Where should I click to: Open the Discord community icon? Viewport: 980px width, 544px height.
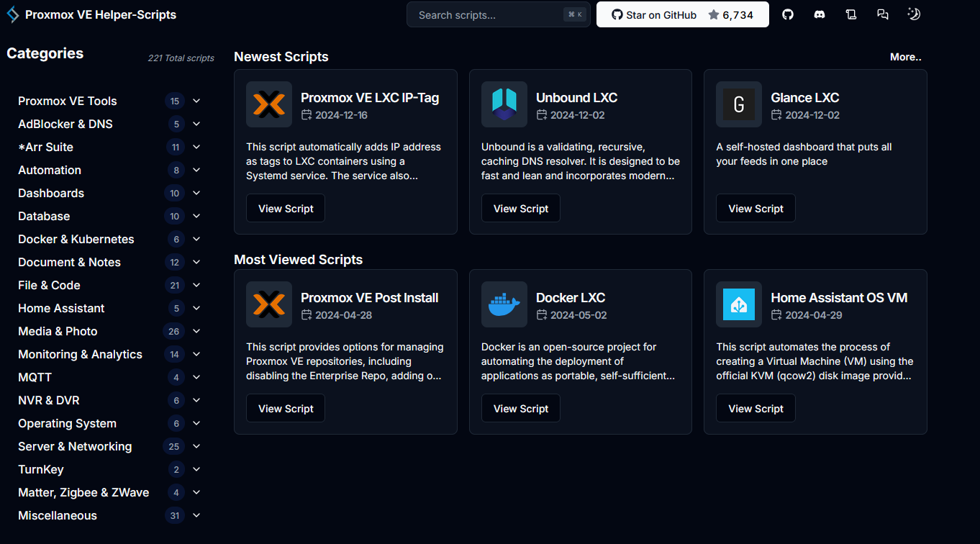coord(820,14)
